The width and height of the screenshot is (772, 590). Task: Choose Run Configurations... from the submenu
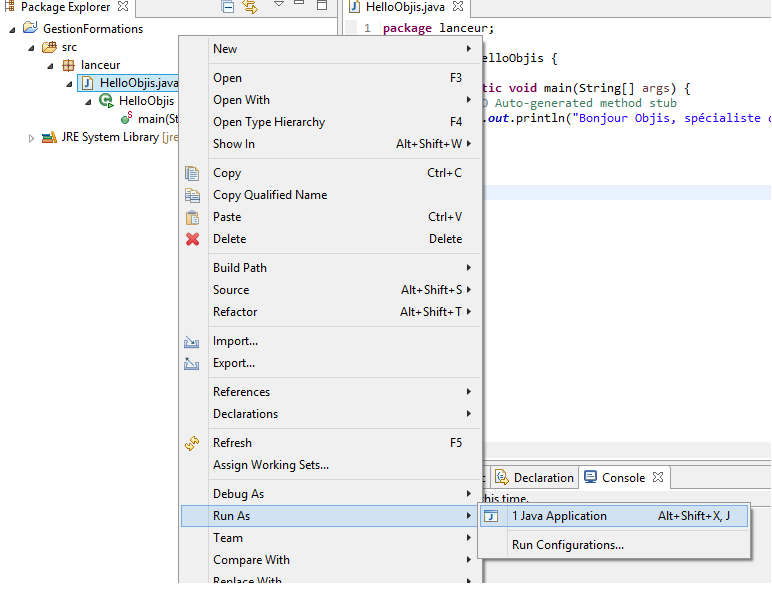point(567,545)
